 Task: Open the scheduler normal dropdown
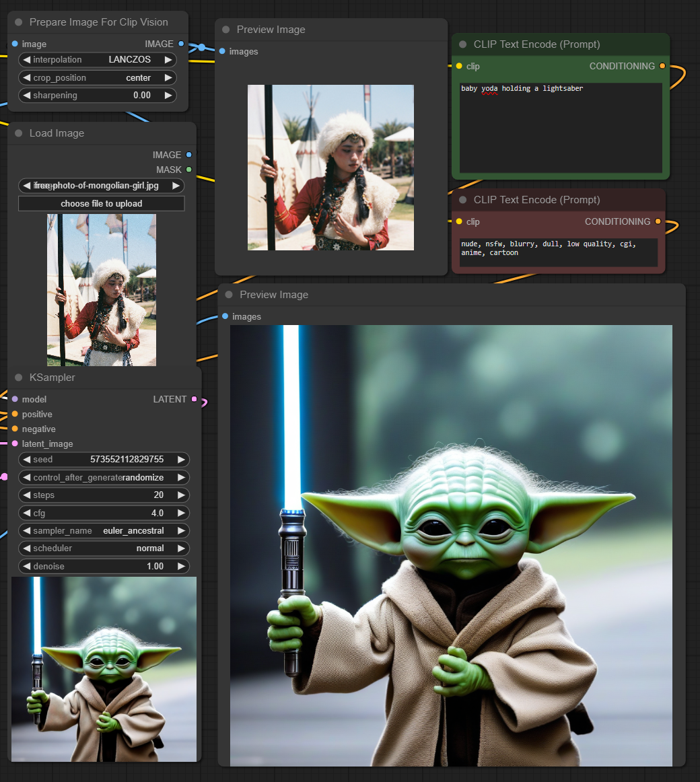point(104,548)
